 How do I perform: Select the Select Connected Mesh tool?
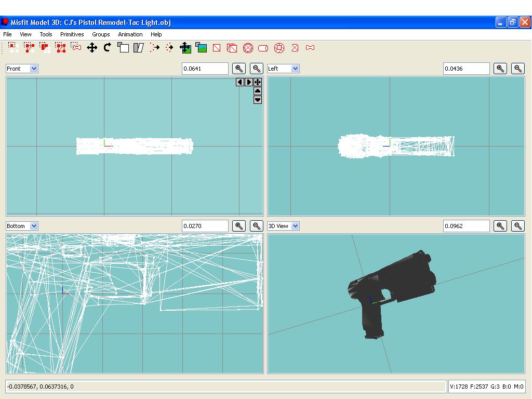click(45, 48)
